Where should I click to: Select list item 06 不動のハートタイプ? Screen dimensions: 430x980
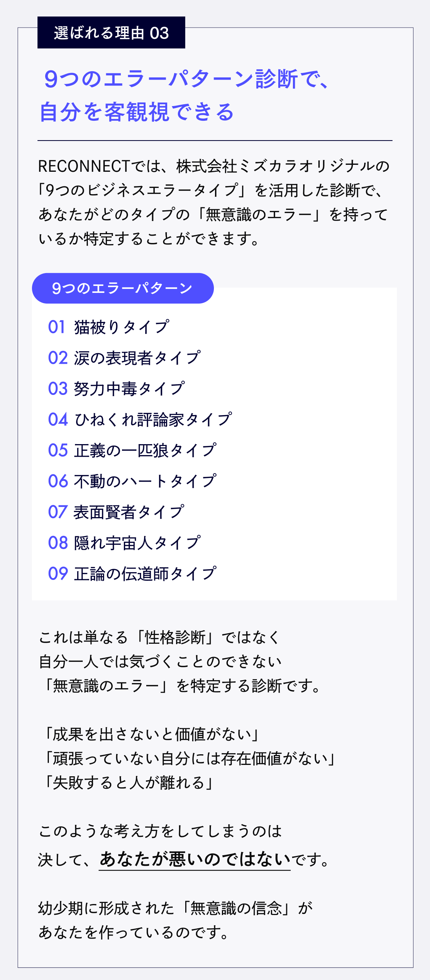pyautogui.click(x=132, y=481)
